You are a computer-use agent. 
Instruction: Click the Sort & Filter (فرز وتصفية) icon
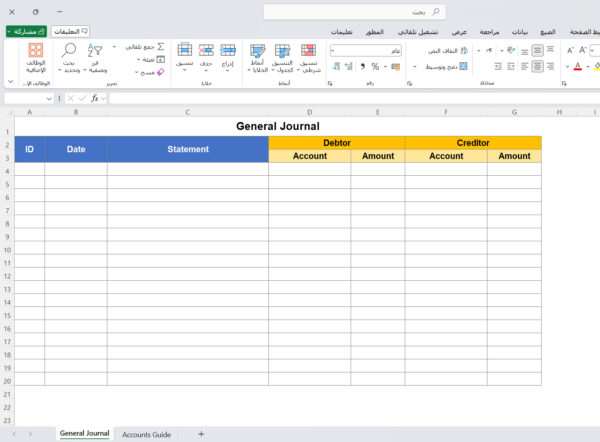pos(96,51)
